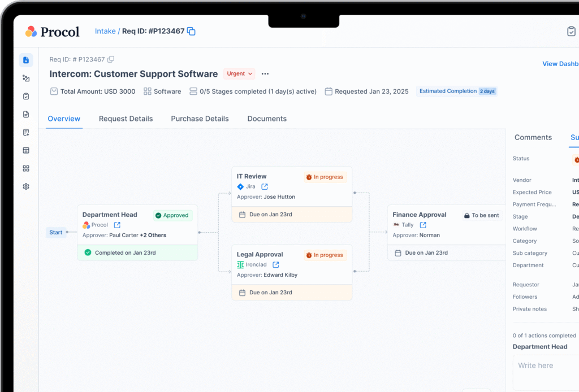Open the Documents tab

[x=266, y=119]
